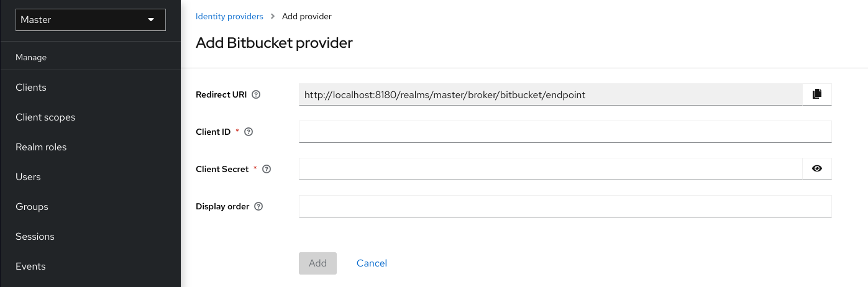Show Display order help tooltip
Viewport: 868px width, 287px height.
pos(258,206)
